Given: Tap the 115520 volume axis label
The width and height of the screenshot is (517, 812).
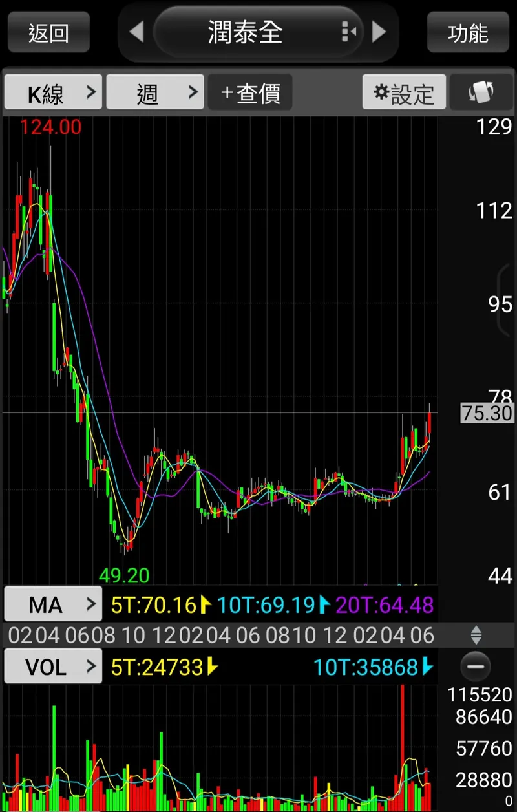Looking at the screenshot, I should coord(480,695).
